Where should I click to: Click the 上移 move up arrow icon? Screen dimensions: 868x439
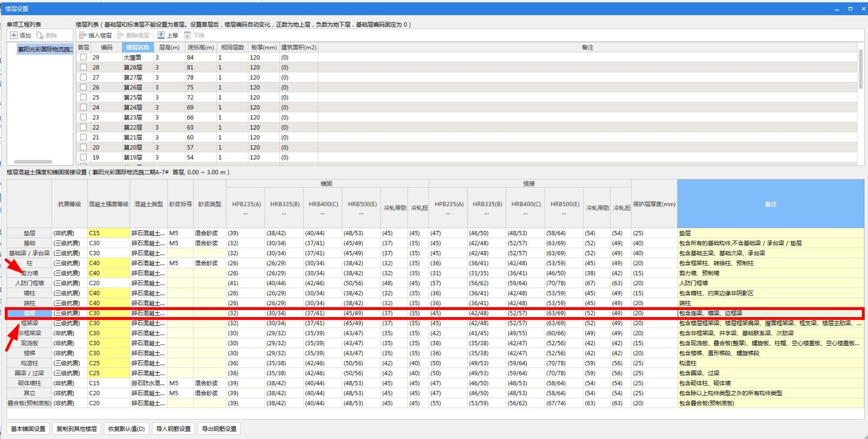click(x=161, y=35)
